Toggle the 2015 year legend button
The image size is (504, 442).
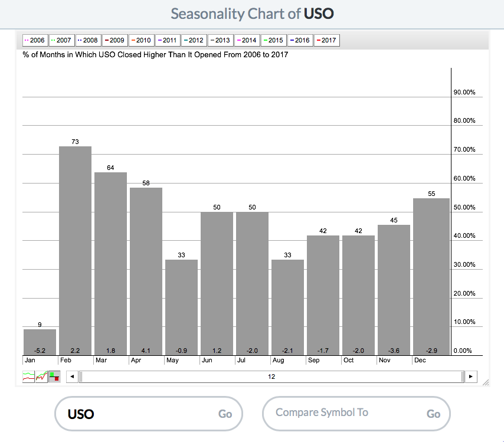273,40
